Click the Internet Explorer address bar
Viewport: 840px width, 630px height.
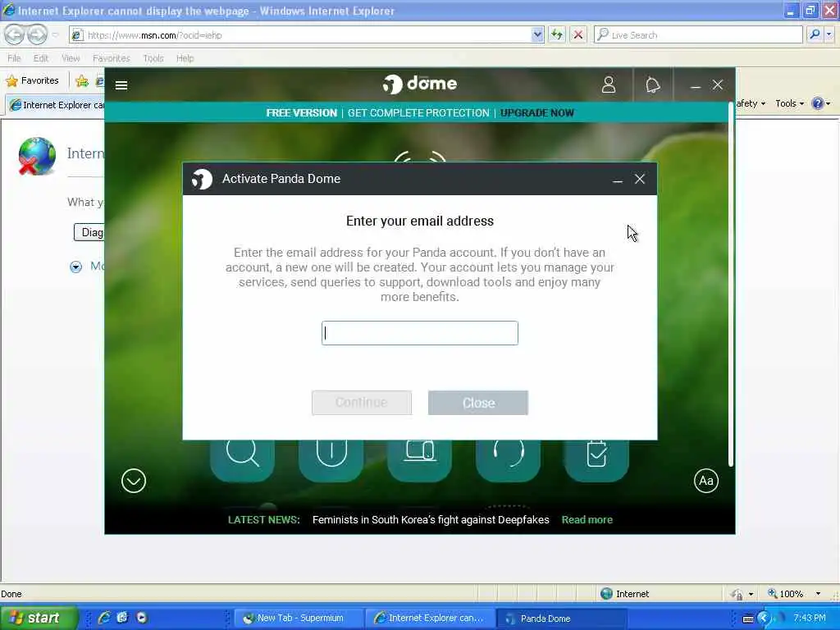(x=307, y=34)
